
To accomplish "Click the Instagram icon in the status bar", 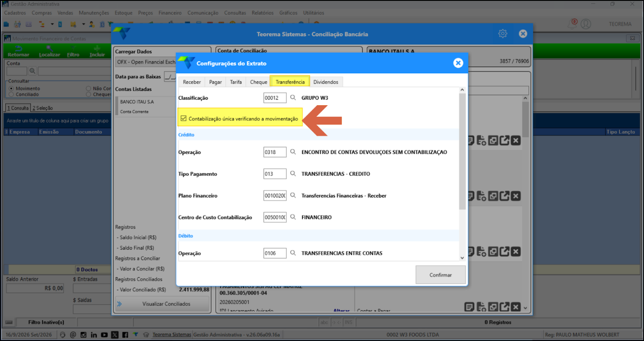I will 83,335.
